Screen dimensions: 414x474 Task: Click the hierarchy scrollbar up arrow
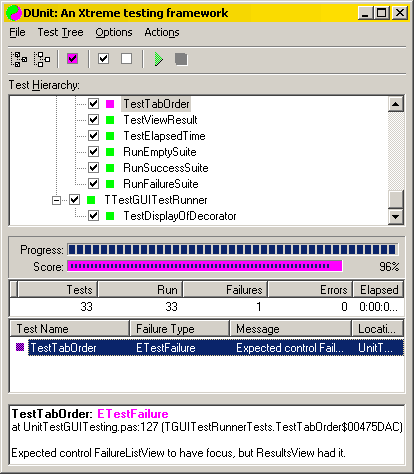click(x=396, y=104)
